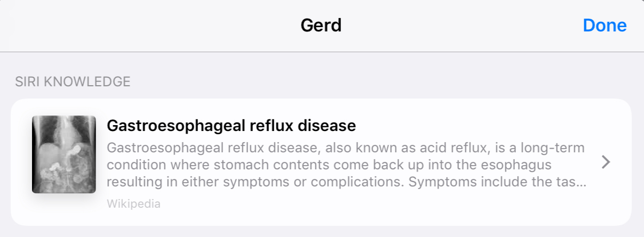The image size is (644, 237).
Task: Open the X-ray thumbnail image
Action: pyautogui.click(x=64, y=154)
